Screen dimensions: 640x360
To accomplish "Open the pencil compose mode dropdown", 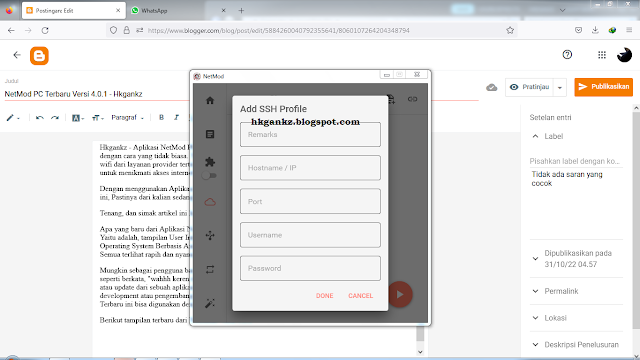I will (x=13, y=118).
